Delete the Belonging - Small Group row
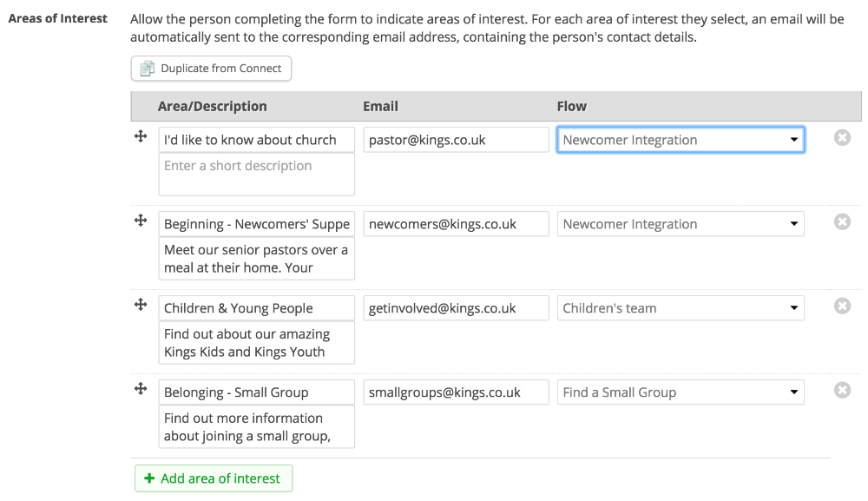The height and width of the screenshot is (501, 868). 842,391
